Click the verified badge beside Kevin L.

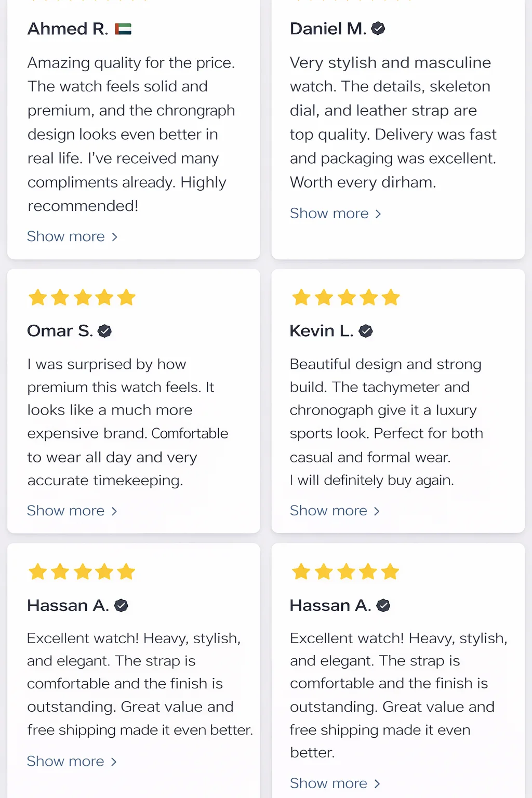click(366, 331)
